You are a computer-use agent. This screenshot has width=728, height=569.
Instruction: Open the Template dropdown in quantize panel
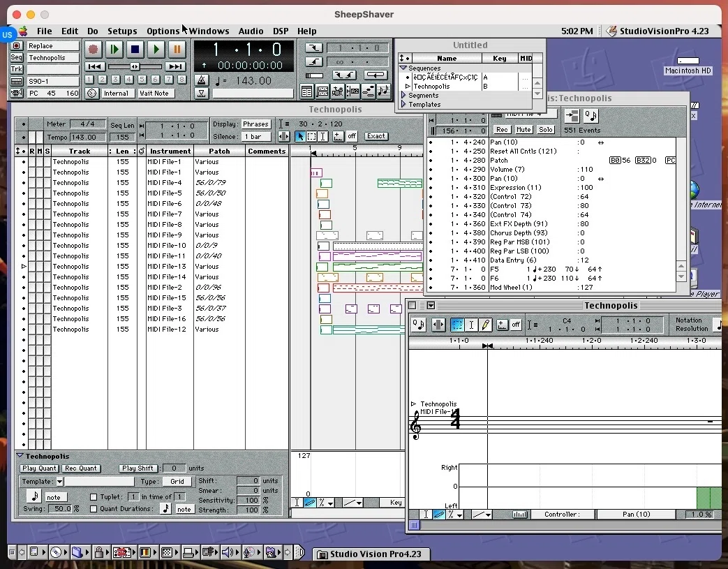60,482
